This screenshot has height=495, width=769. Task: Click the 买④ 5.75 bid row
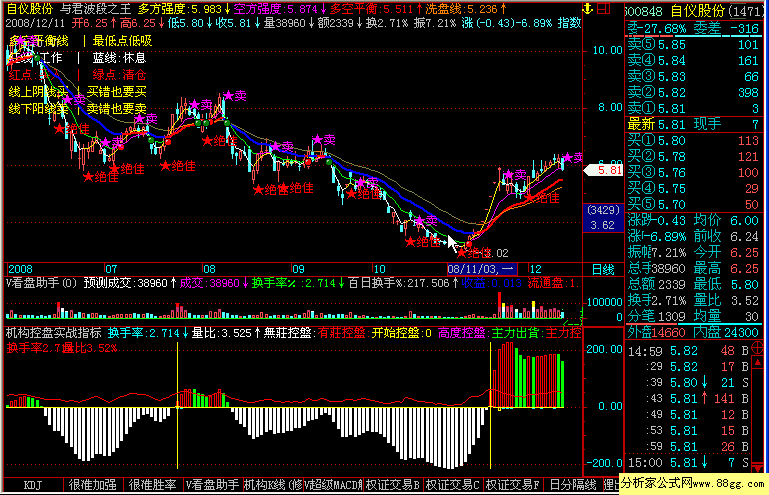[x=693, y=188]
